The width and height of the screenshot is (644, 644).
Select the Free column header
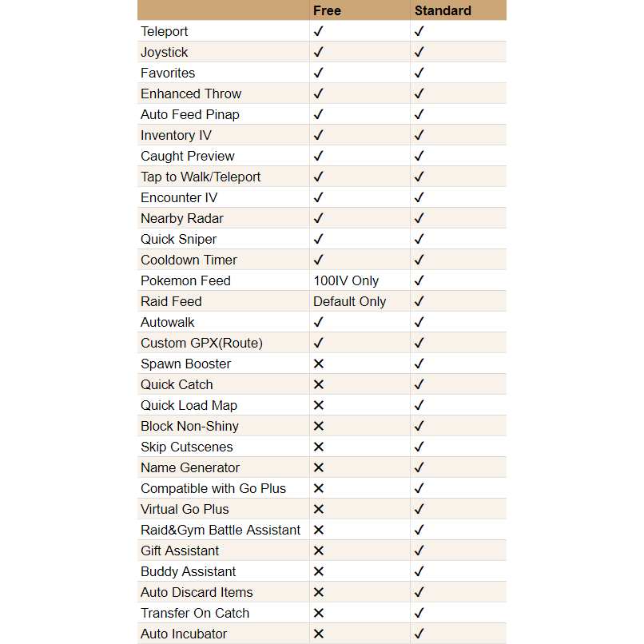[x=327, y=10]
